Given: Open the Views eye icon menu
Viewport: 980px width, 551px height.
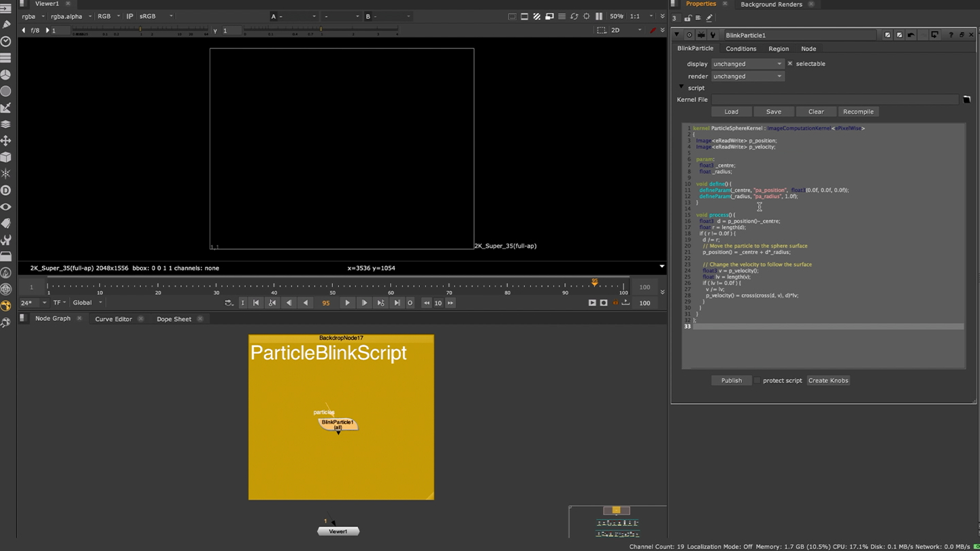Looking at the screenshot, I should 5,207.
